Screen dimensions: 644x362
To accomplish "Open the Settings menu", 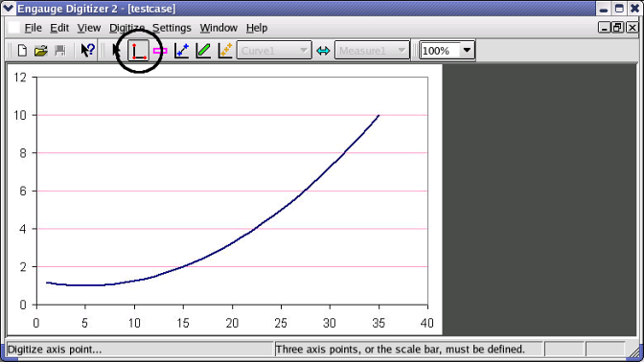I will [172, 28].
